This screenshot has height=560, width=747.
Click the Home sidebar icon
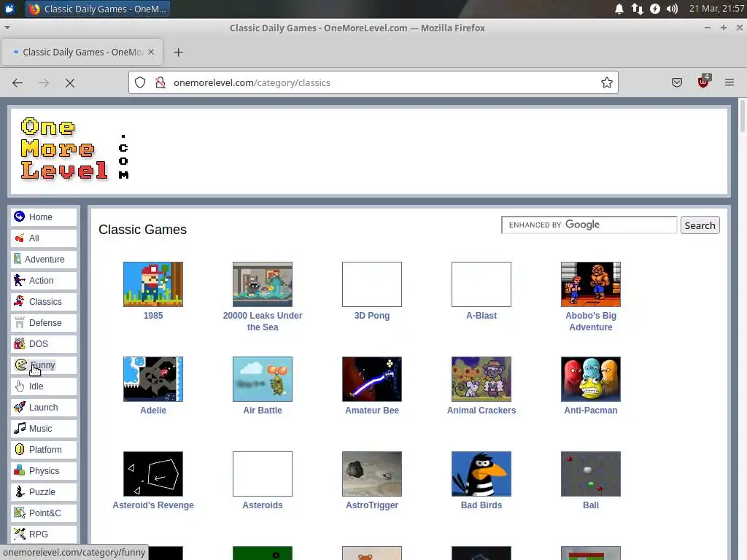[19, 217]
